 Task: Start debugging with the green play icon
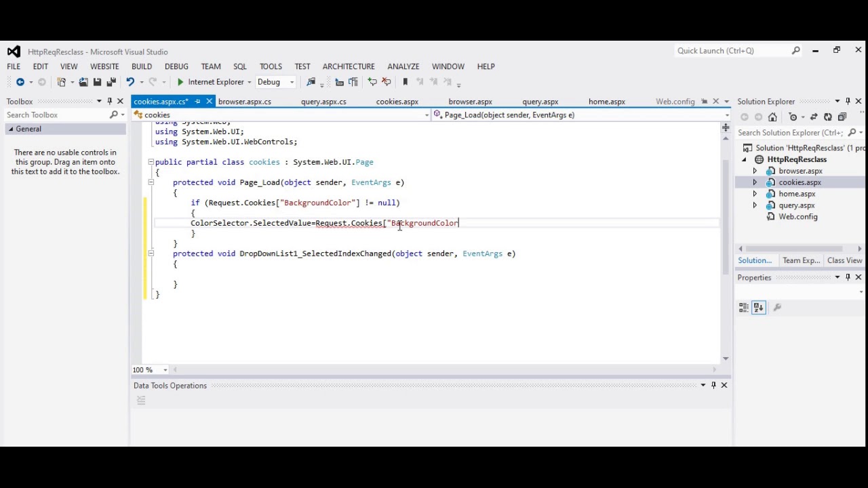(180, 82)
